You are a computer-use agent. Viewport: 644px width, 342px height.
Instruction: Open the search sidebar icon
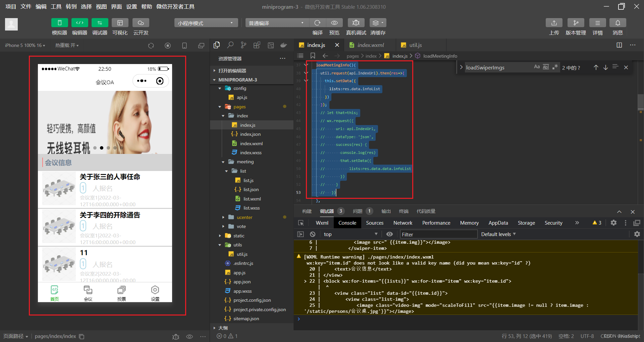coord(230,45)
